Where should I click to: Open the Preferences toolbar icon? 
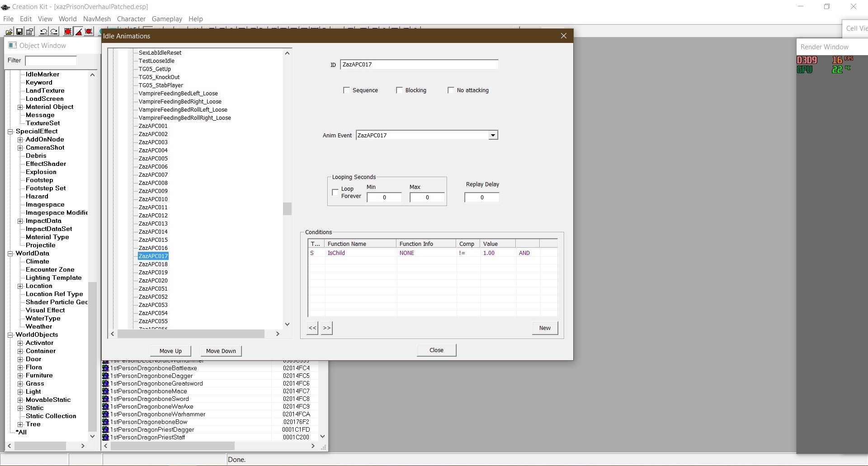(x=29, y=31)
